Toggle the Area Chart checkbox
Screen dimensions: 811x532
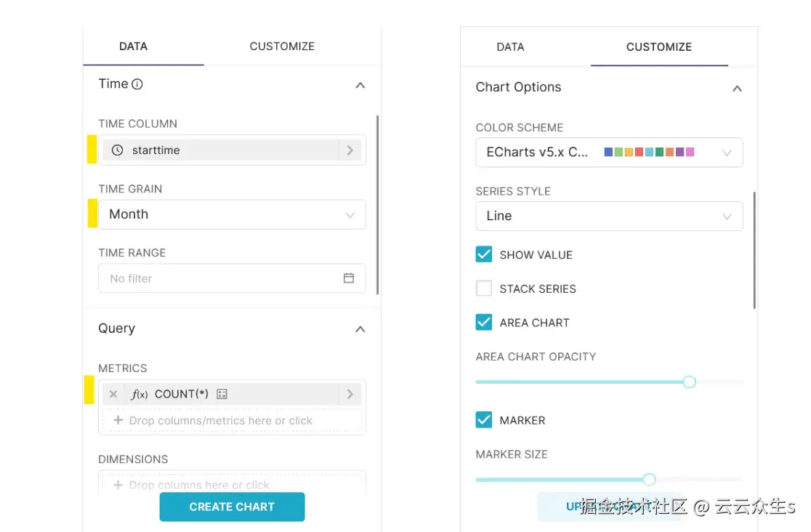click(x=484, y=322)
